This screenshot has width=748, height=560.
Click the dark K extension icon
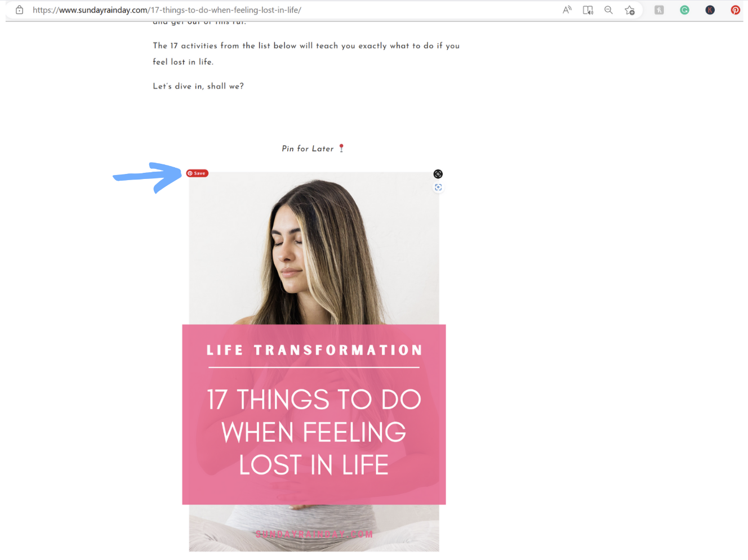[710, 10]
